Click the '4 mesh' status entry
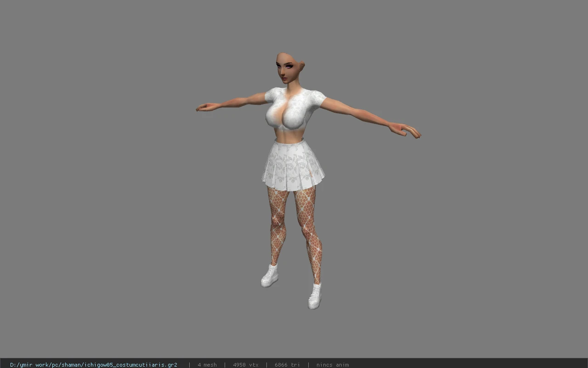 coord(207,365)
